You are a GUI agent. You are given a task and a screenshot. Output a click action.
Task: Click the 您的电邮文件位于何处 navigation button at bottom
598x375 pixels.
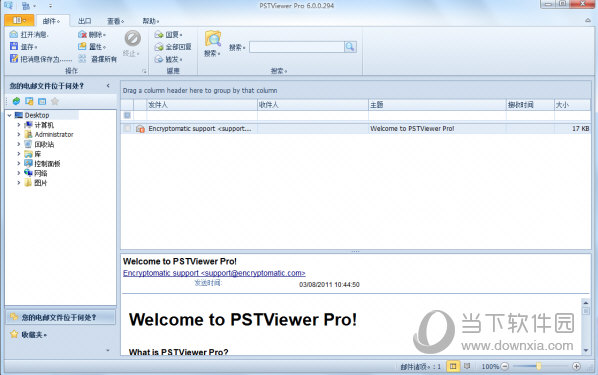(60, 317)
